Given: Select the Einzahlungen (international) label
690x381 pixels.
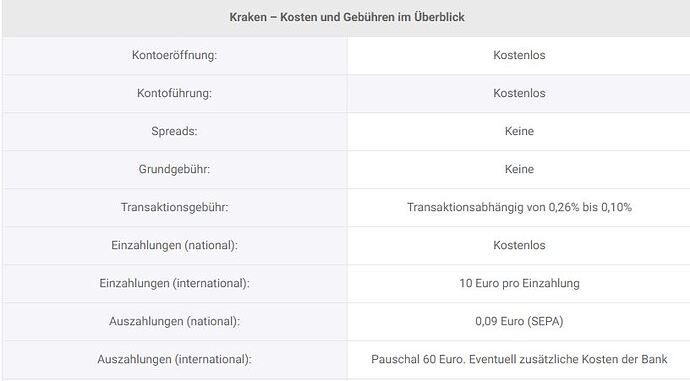Looking at the screenshot, I should (x=174, y=283).
